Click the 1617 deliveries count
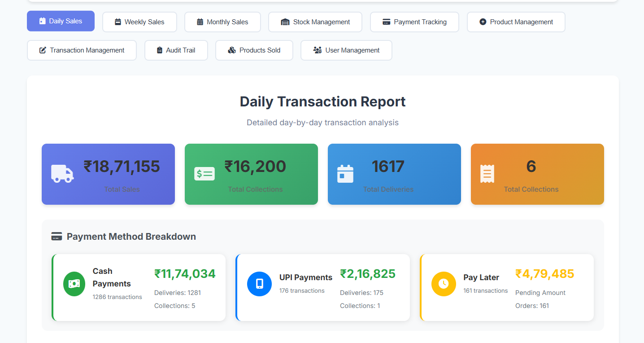Screen dimensions: 644x343 (x=388, y=167)
